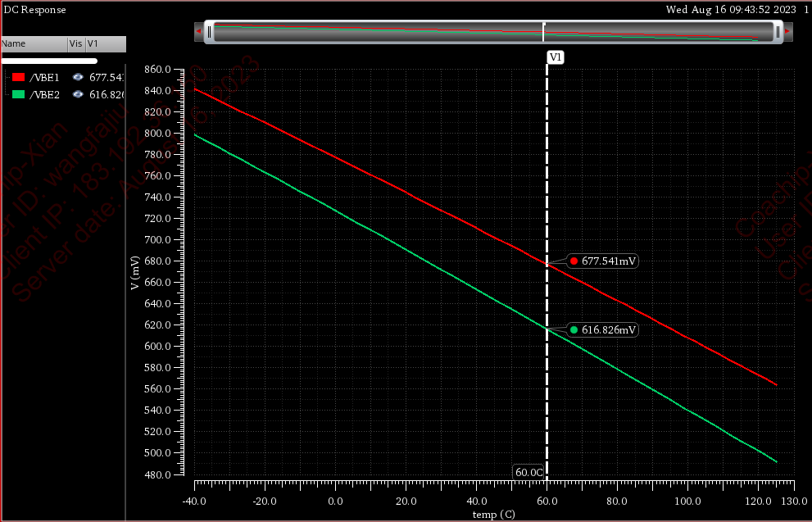Click the V1 marker label flag

pos(556,57)
